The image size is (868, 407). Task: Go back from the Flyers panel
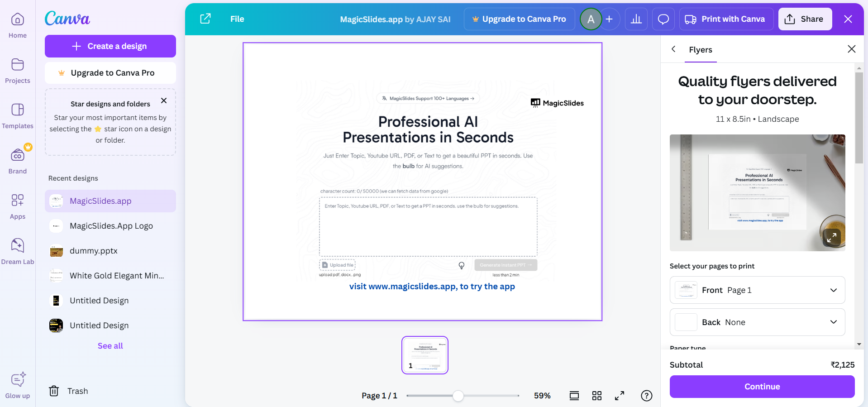(x=673, y=49)
